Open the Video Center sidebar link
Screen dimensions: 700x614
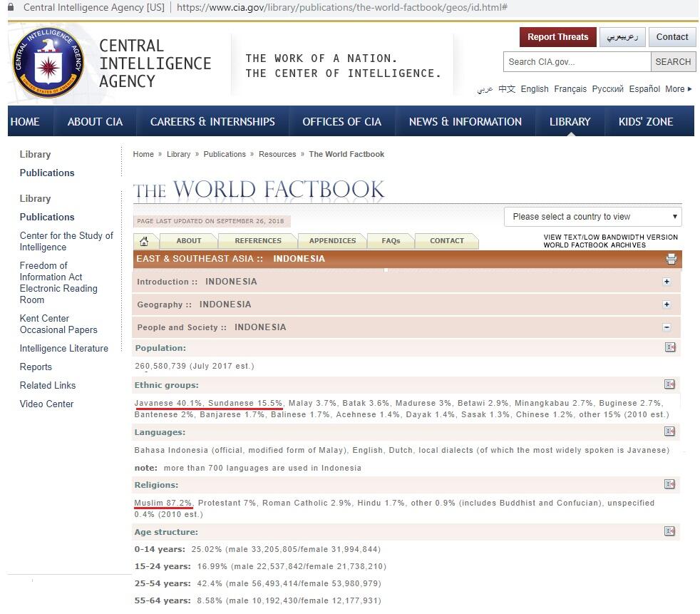[46, 404]
